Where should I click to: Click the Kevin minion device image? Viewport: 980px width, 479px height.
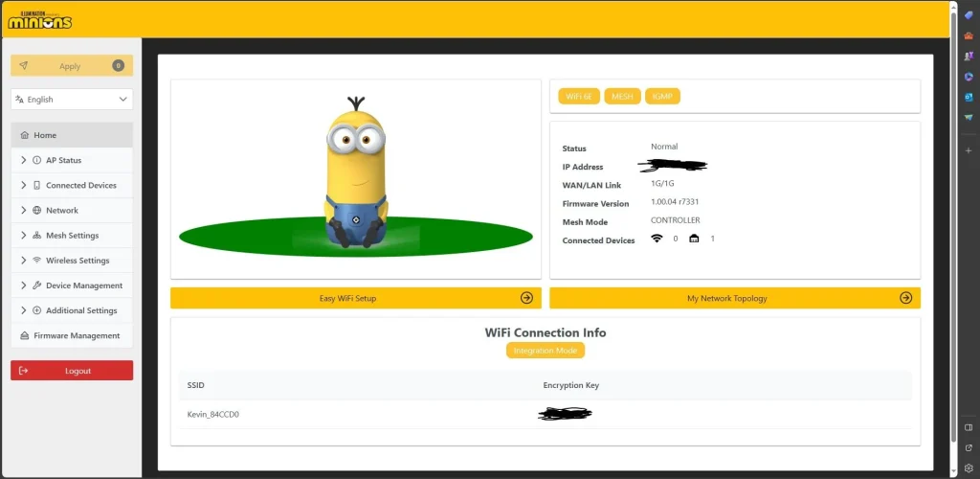pos(356,172)
